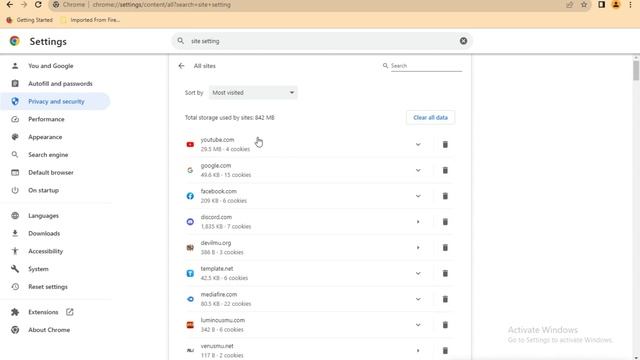
Task: Open venusmu.net site details arrow
Action: 418,351
